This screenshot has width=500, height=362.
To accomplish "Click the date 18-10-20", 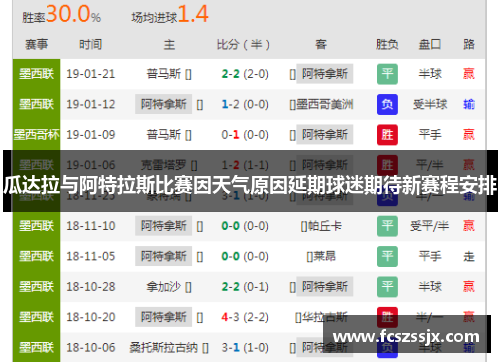I will pos(90,317).
